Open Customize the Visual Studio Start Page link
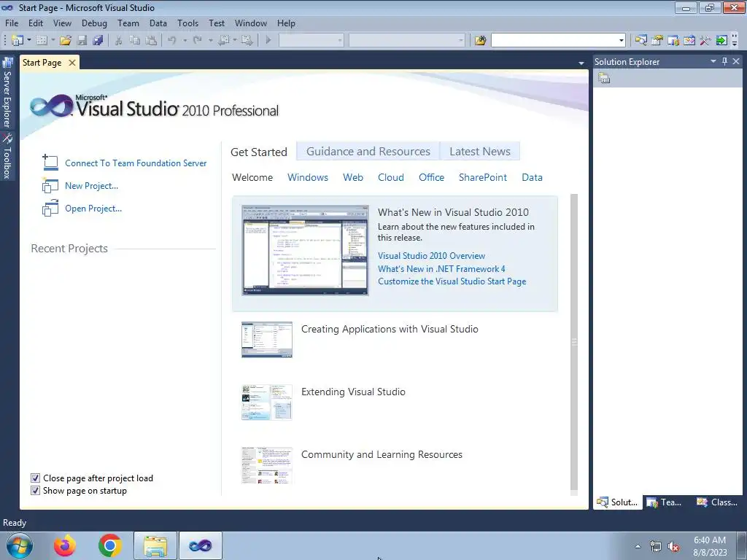 point(452,281)
